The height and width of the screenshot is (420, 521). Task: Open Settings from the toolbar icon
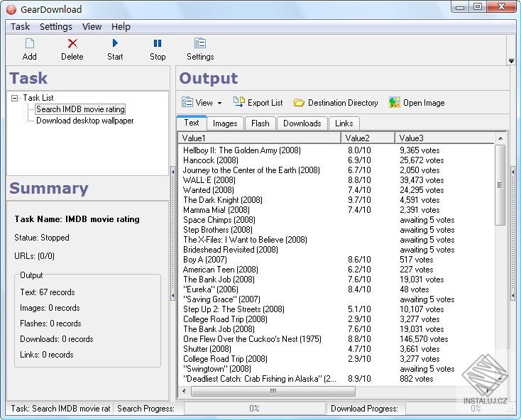[x=200, y=43]
